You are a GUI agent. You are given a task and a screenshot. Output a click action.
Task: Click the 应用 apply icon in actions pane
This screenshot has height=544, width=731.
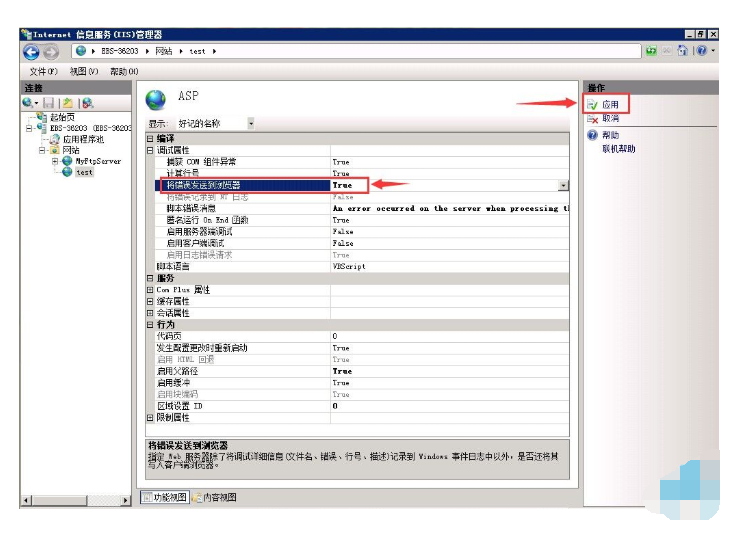[x=592, y=104]
